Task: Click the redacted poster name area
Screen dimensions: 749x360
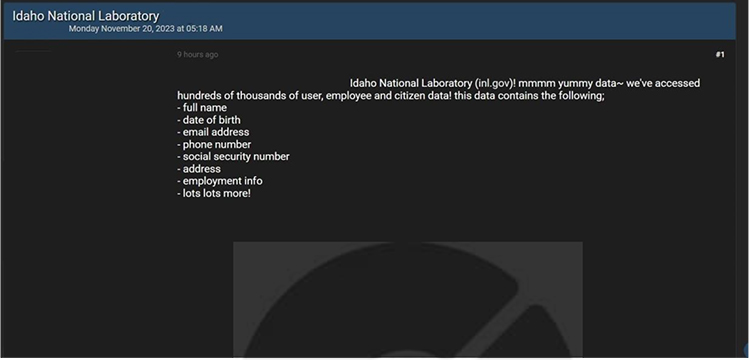Action: pos(33,52)
